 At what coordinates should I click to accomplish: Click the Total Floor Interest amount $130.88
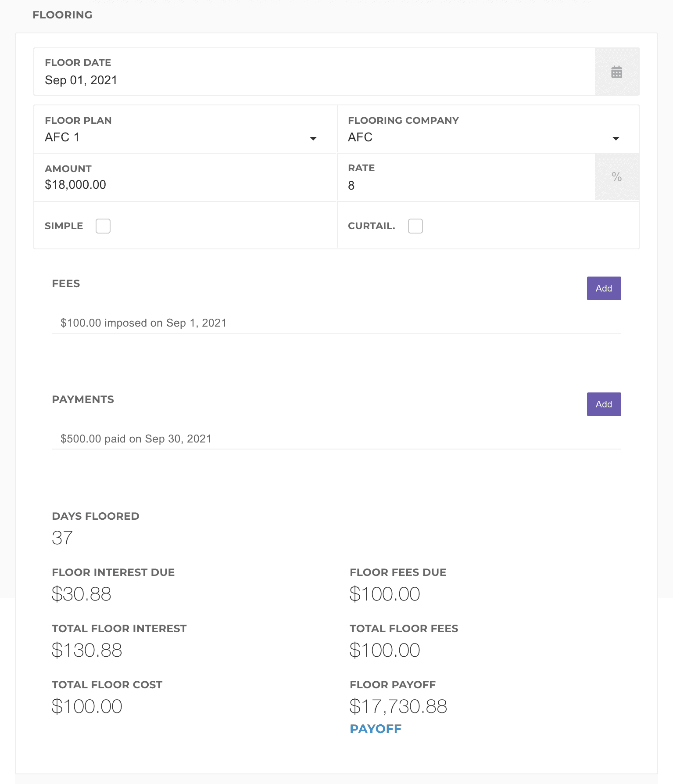[87, 650]
